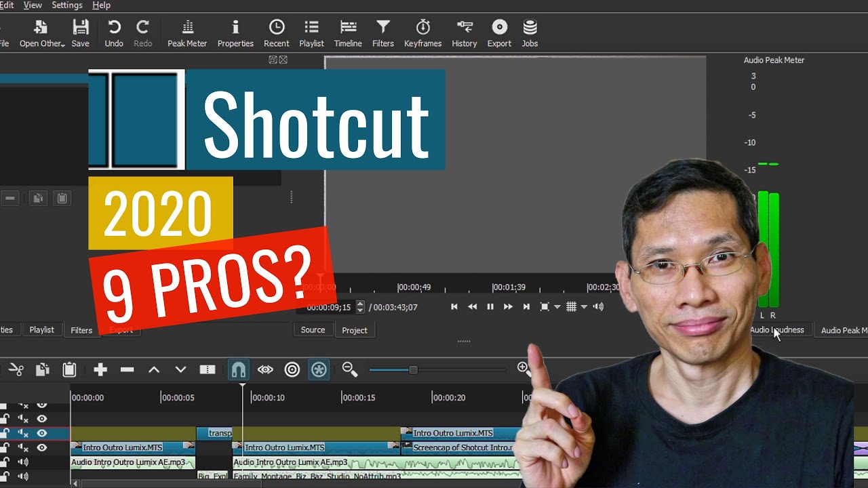Select the Family_Montage_Biz_Baz_Studio_NoAttrib.mp3 clip
Screen dimensions: 868x488
[x=376, y=476]
